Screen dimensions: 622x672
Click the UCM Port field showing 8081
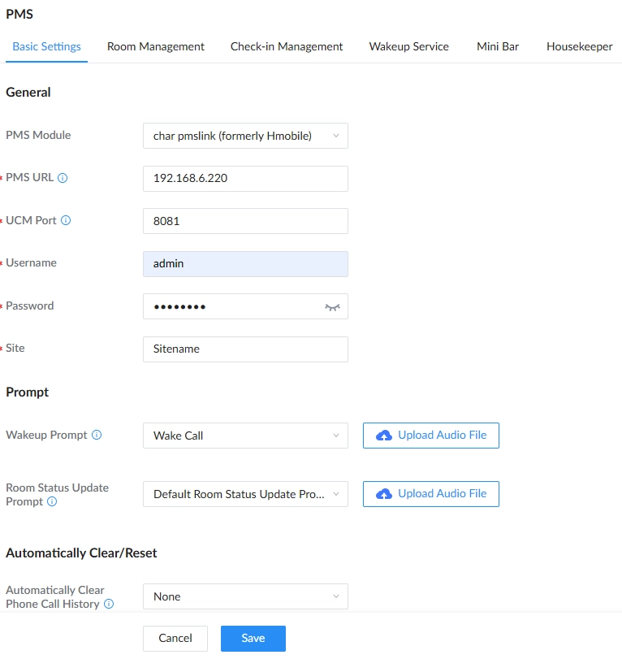point(245,221)
